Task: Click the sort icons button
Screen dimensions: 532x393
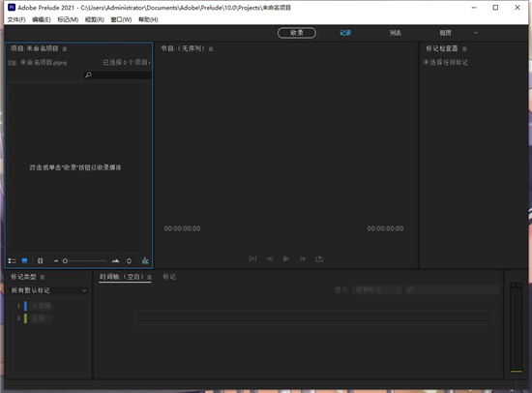Action: (129, 260)
